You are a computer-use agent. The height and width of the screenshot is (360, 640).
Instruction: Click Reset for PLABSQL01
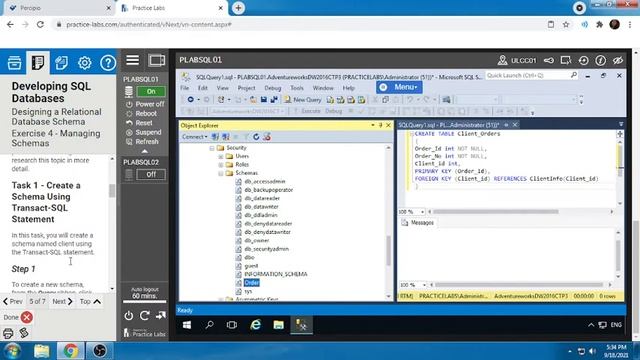(140, 123)
